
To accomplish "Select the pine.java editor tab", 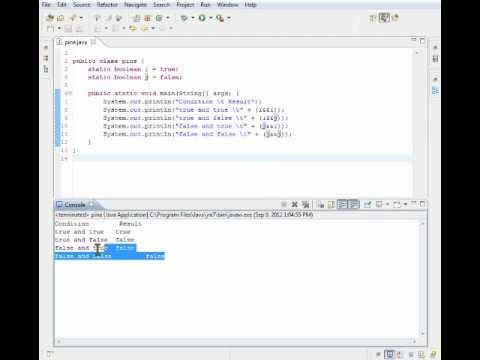I will 76,42.
